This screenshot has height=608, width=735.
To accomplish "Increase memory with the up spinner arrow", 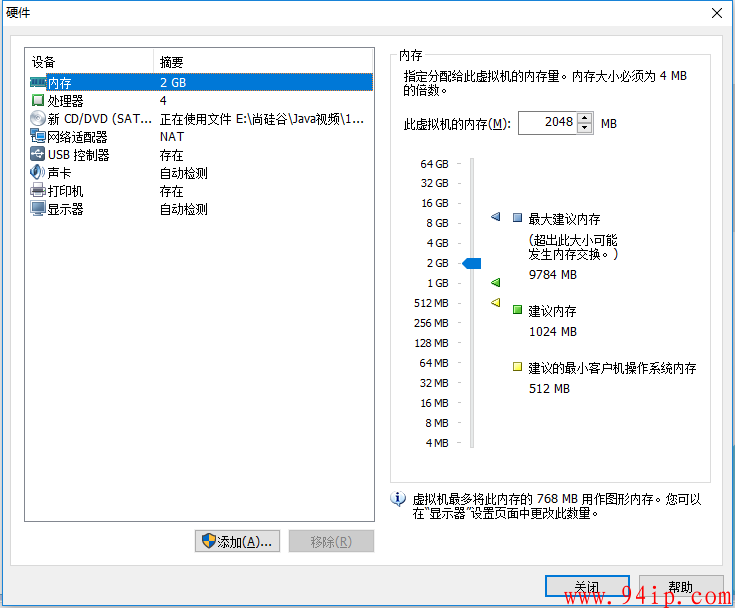I will tap(585, 118).
